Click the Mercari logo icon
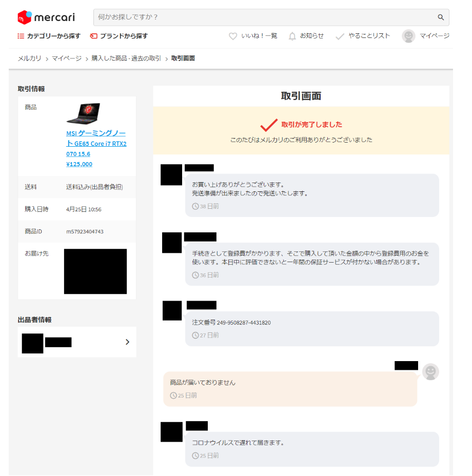The image size is (472, 476). pos(25,17)
